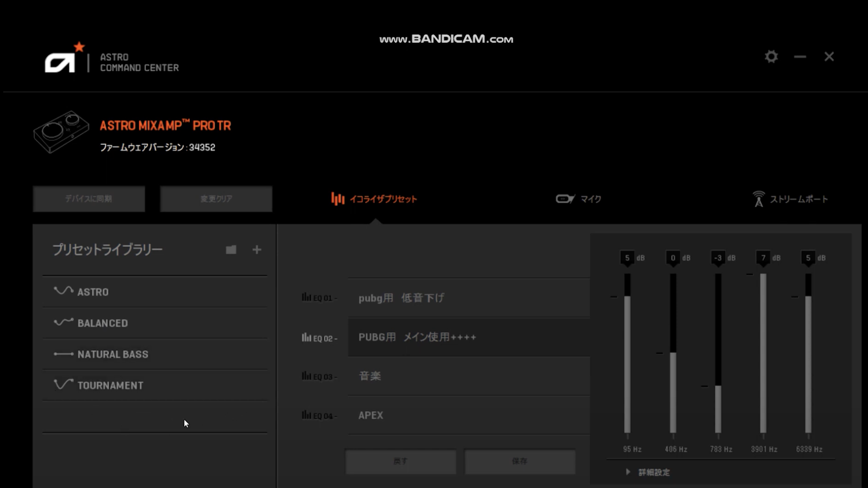The width and height of the screenshot is (868, 488).
Task: Click the 5 dB value for 95 Hz
Action: tap(627, 258)
